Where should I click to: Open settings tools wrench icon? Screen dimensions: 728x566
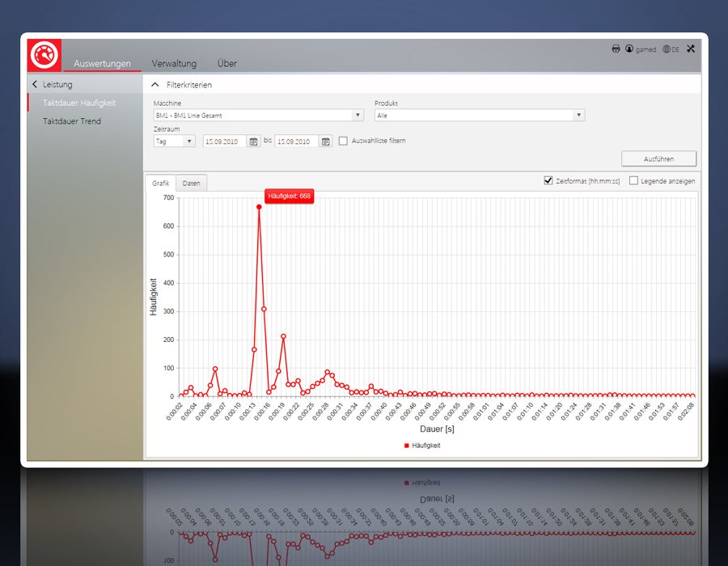click(x=691, y=49)
